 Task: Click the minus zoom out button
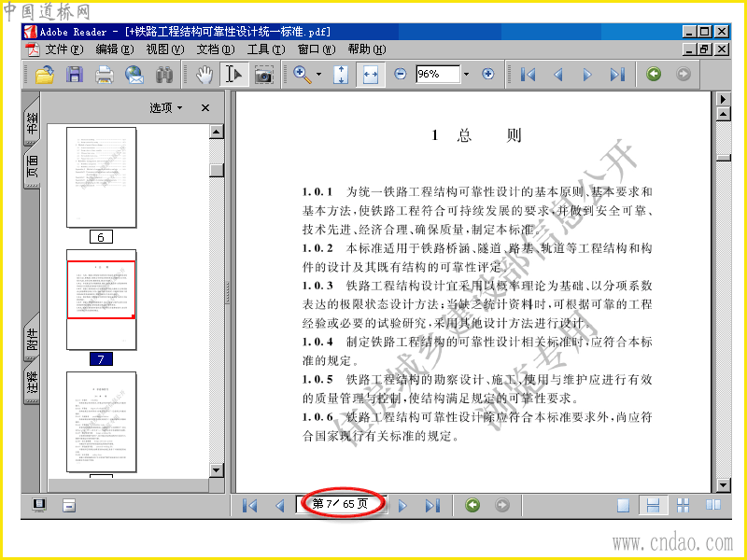[x=401, y=74]
